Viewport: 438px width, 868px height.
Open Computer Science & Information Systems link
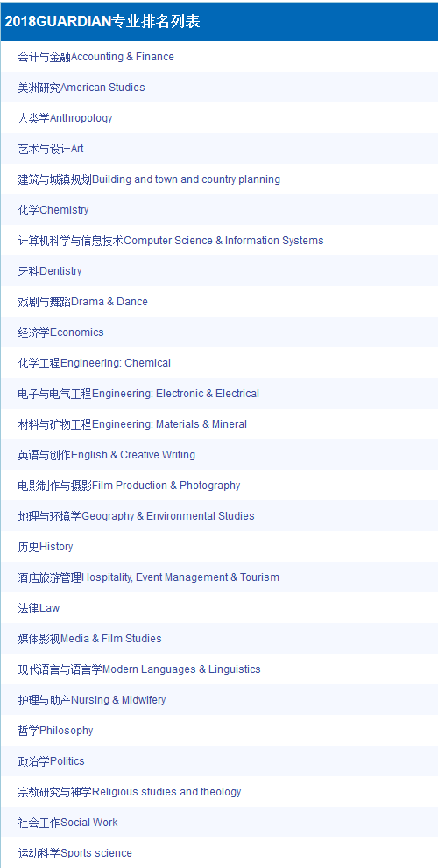171,241
